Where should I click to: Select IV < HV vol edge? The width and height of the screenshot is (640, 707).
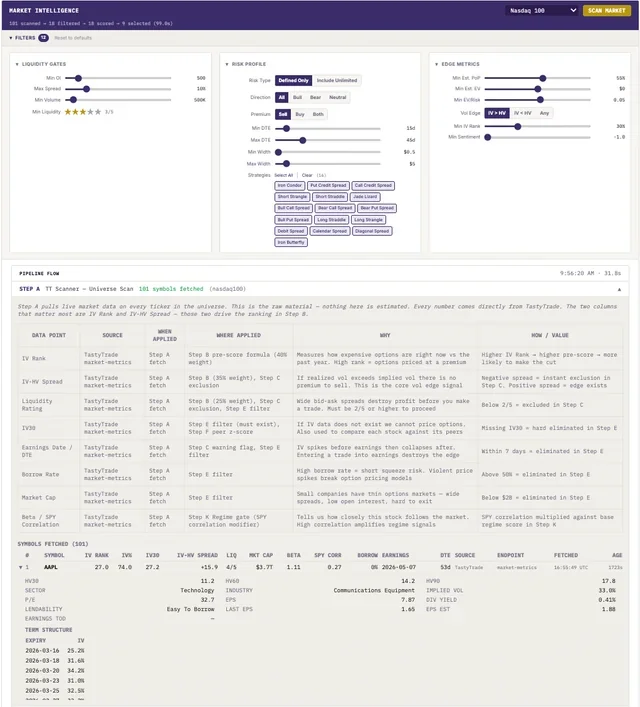[523, 113]
